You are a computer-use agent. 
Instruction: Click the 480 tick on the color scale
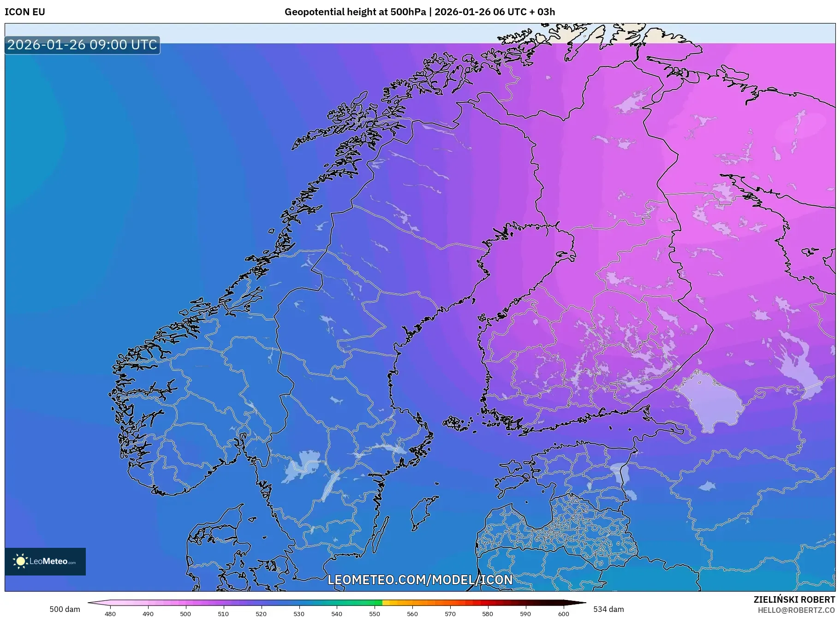pos(110,613)
